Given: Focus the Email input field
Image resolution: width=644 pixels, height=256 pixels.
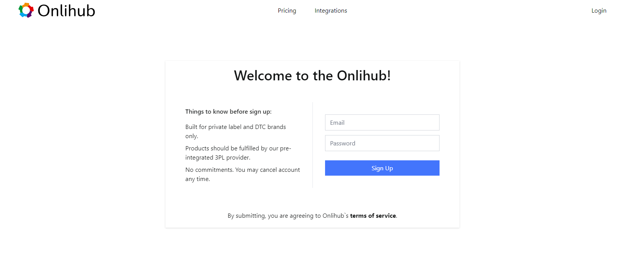Looking at the screenshot, I should coord(382,122).
